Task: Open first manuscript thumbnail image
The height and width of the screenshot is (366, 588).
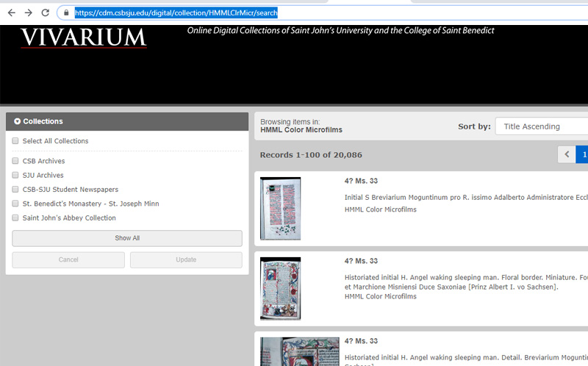Action: click(280, 208)
